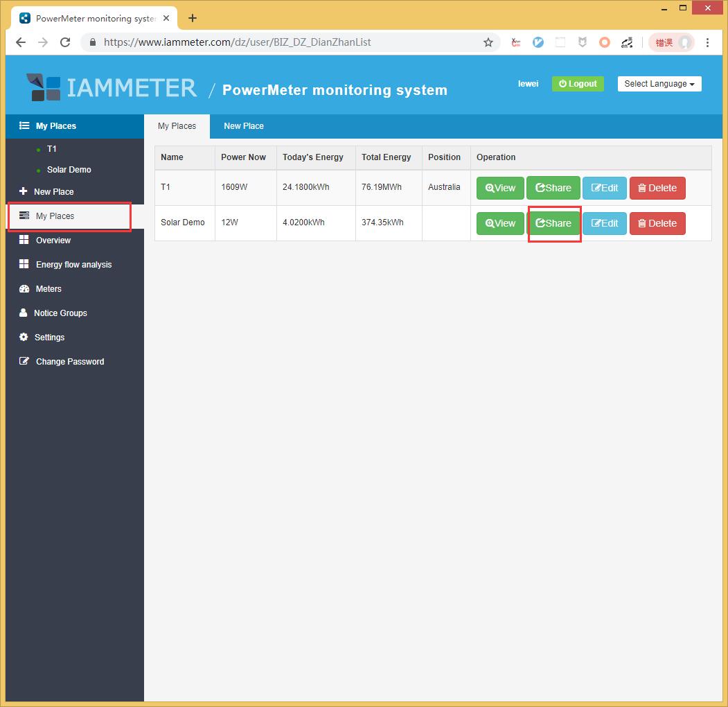Edit the T1 place
Screen dimensions: 728x707
coord(604,188)
